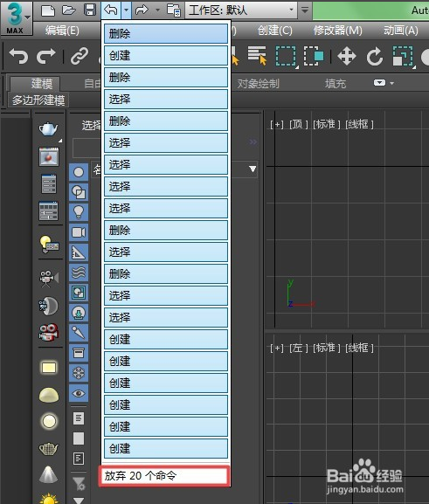Expand the Undo history dropdown arrow
This screenshot has width=429, height=504.
click(x=126, y=10)
